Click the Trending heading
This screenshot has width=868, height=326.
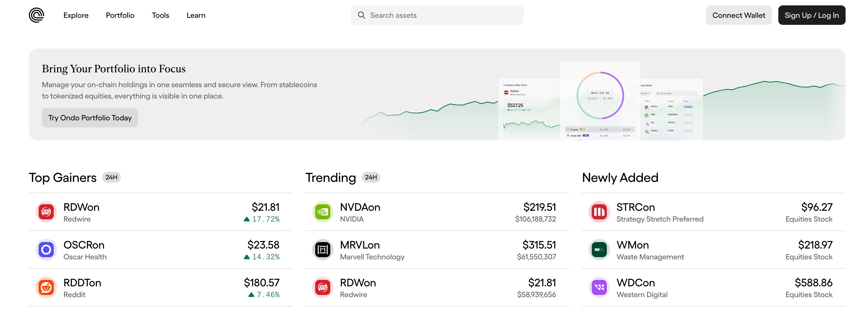[331, 178]
